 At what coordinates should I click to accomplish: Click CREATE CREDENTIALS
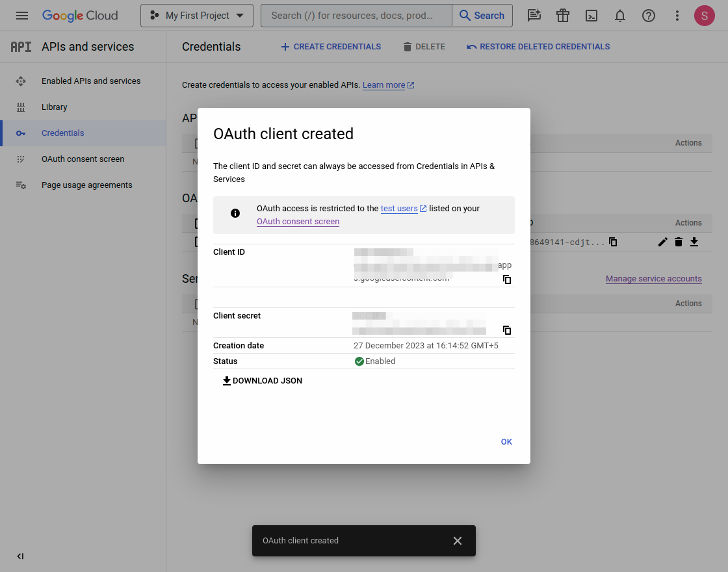(x=331, y=47)
